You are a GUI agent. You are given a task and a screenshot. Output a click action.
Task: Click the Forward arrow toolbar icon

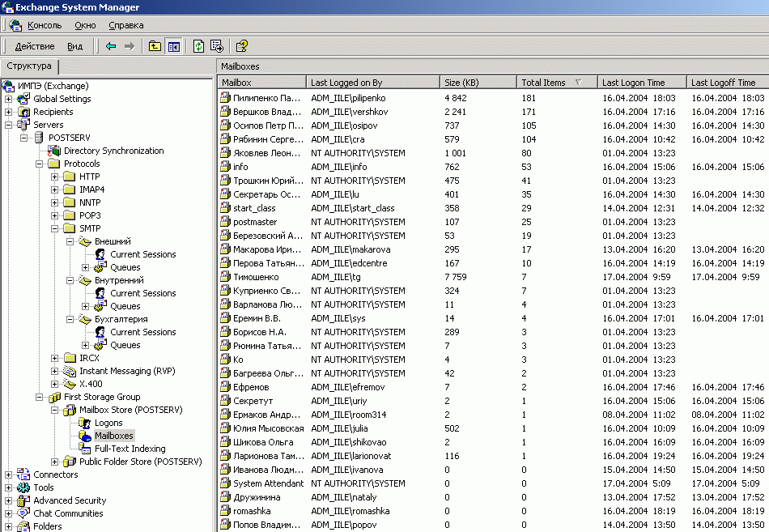point(130,46)
